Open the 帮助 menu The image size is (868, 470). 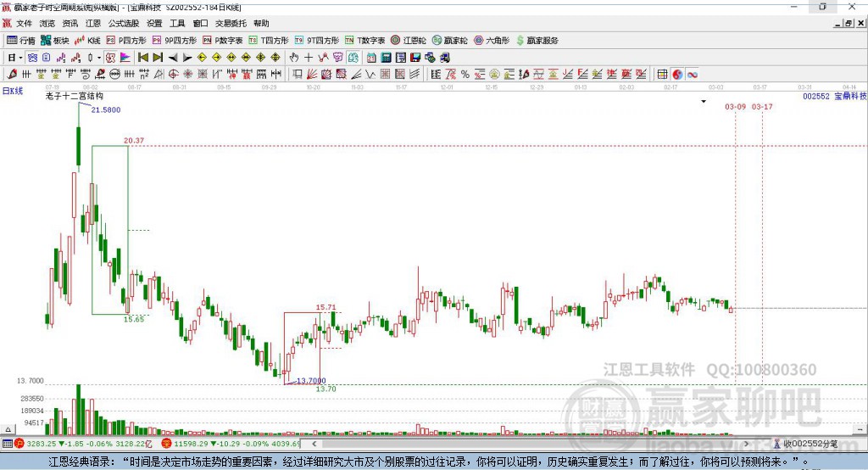click(261, 23)
